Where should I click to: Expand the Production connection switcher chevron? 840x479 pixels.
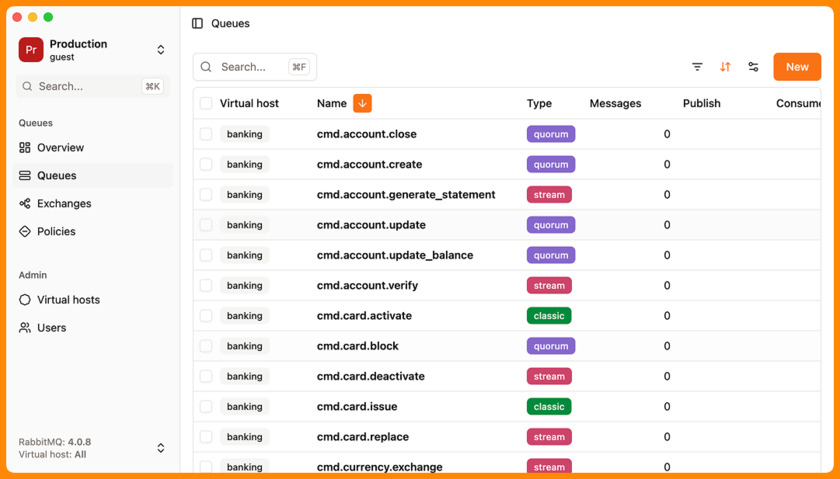click(x=161, y=50)
